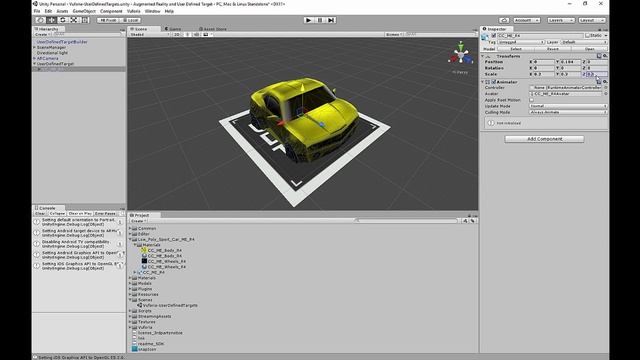The height and width of the screenshot is (360, 640).
Task: Switch to the Game tab
Action: pyautogui.click(x=173, y=29)
